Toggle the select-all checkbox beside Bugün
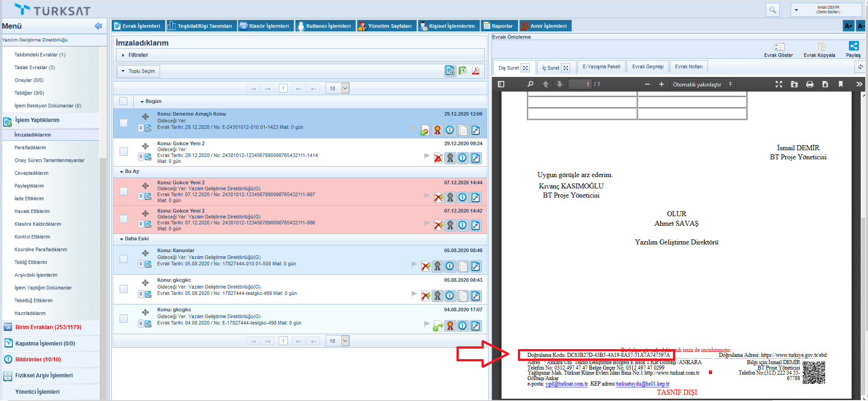 click(x=123, y=101)
